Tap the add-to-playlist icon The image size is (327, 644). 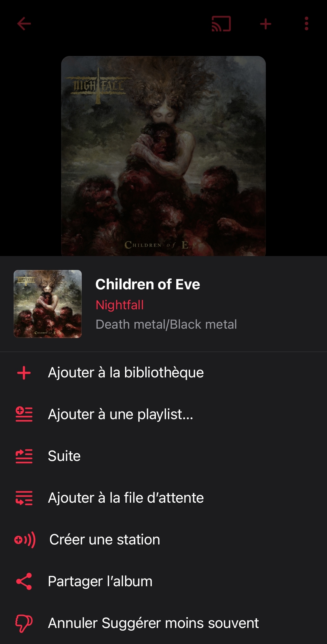pos(24,414)
